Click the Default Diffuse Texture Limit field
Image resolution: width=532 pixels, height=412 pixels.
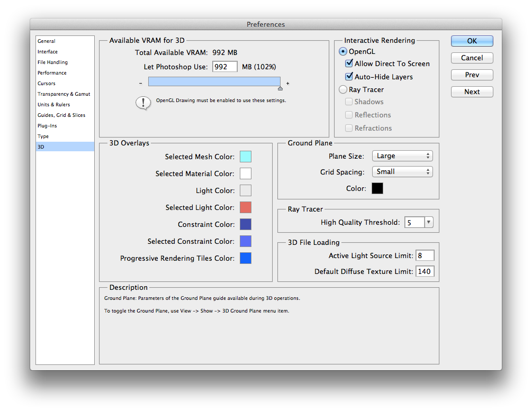tap(425, 271)
